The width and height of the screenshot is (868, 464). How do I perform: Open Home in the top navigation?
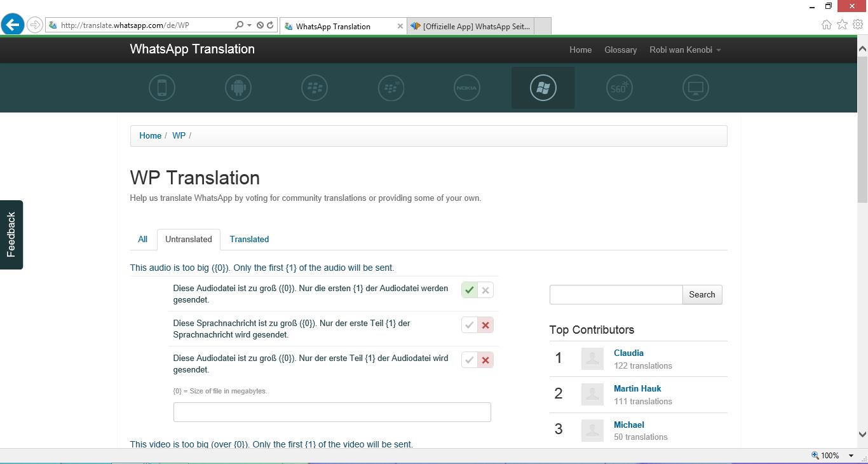coord(581,50)
